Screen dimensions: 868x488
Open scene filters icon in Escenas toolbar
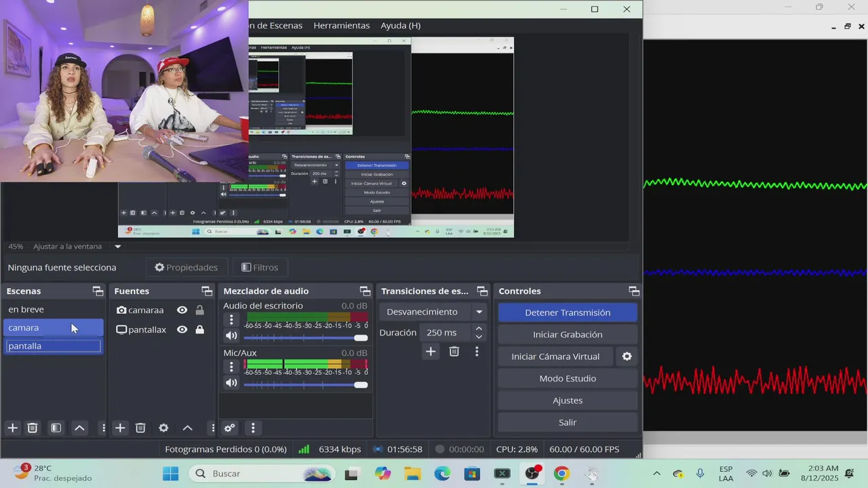56,428
